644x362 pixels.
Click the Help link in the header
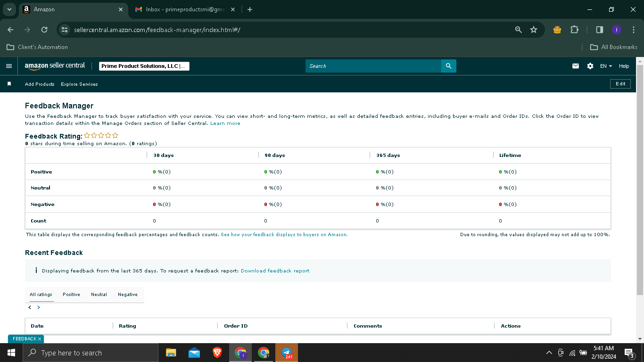coord(624,66)
